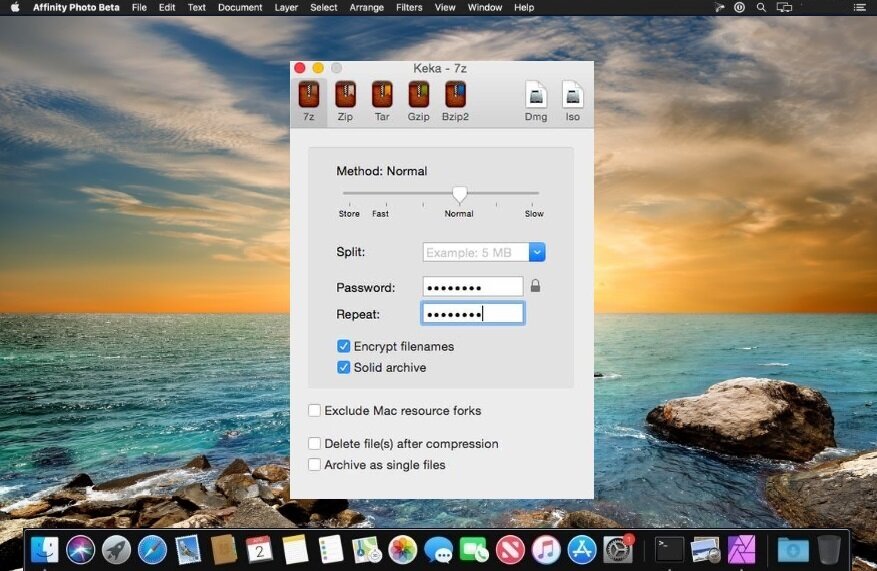Open Affinity Photo from the Dock
The width and height of the screenshot is (877, 571).
click(x=741, y=549)
